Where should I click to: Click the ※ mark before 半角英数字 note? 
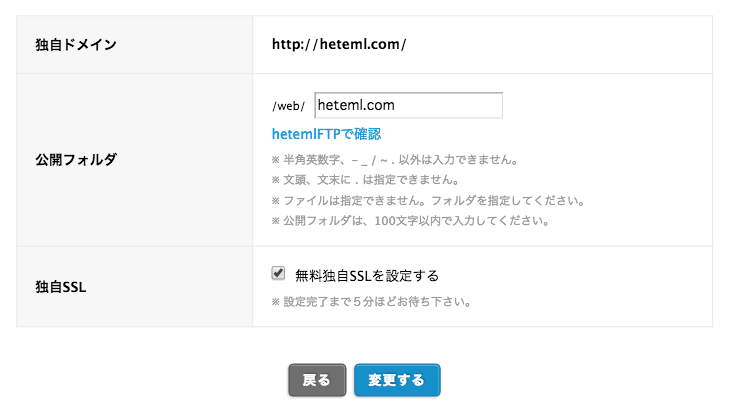[276, 160]
